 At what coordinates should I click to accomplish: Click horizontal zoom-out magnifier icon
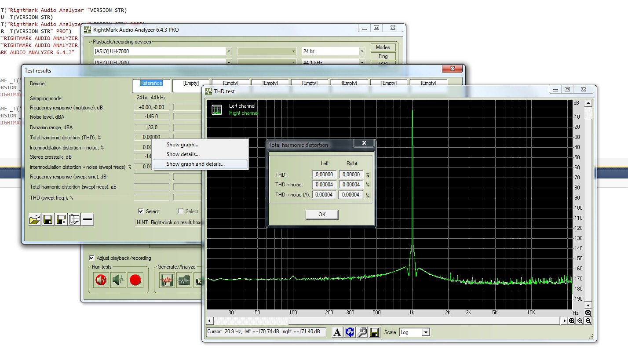pos(580,321)
